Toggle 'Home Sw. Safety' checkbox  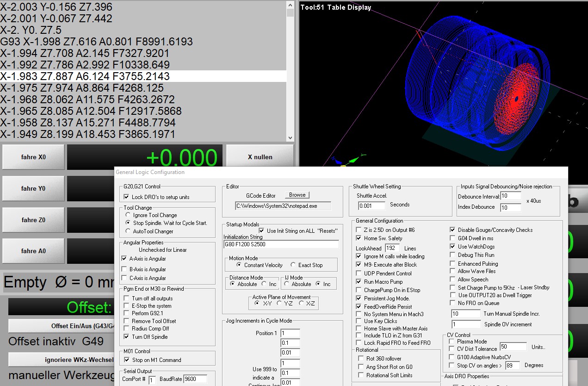pyautogui.click(x=359, y=238)
